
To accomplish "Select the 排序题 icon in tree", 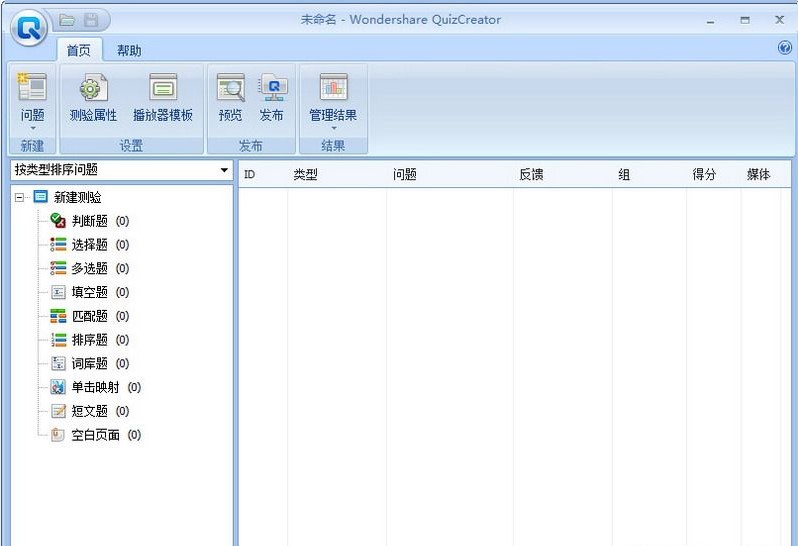I will (58, 339).
